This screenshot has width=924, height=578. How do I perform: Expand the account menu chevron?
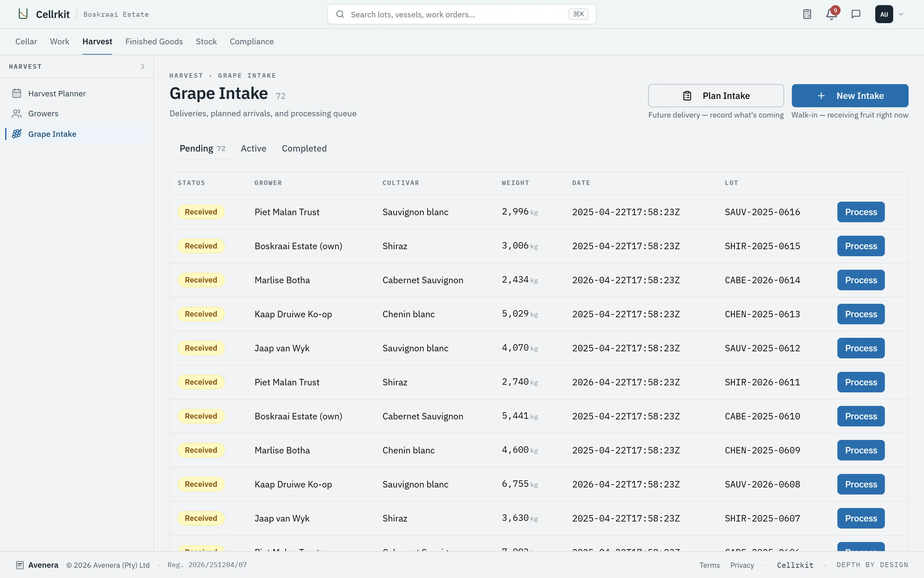[x=901, y=14]
